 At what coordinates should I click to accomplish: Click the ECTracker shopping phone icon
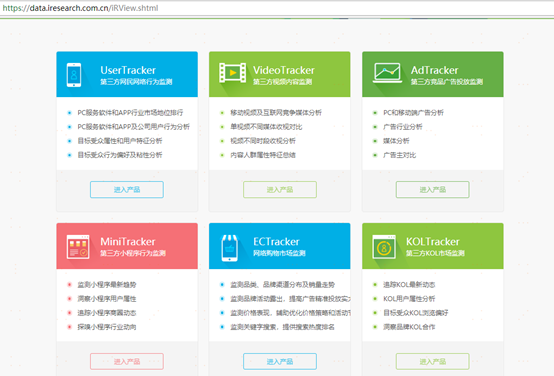point(229,248)
